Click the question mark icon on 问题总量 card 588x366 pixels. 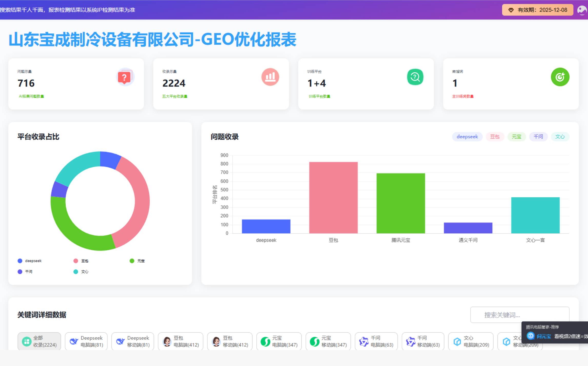[x=125, y=77]
